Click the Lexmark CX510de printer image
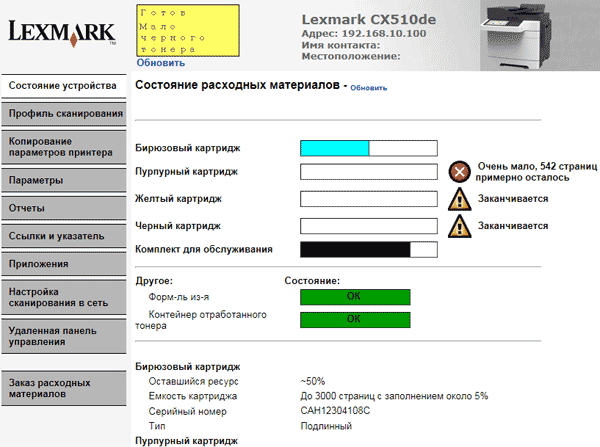 515,36
